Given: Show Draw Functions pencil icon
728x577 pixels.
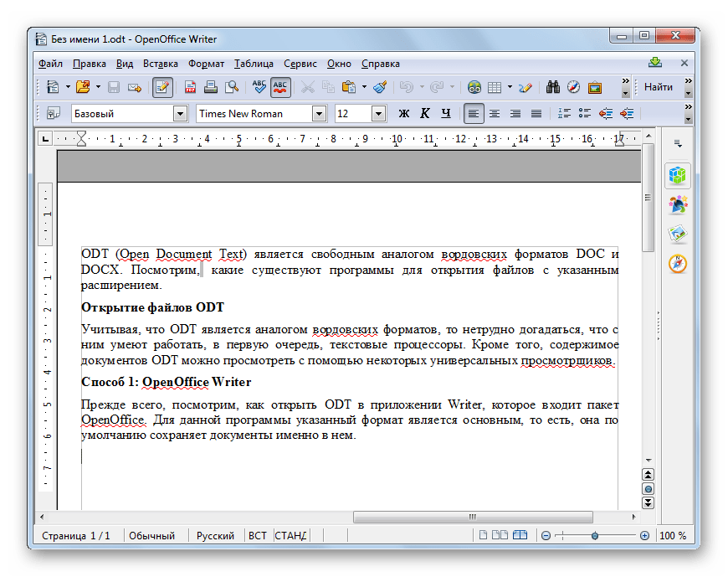Looking at the screenshot, I should (x=525, y=87).
